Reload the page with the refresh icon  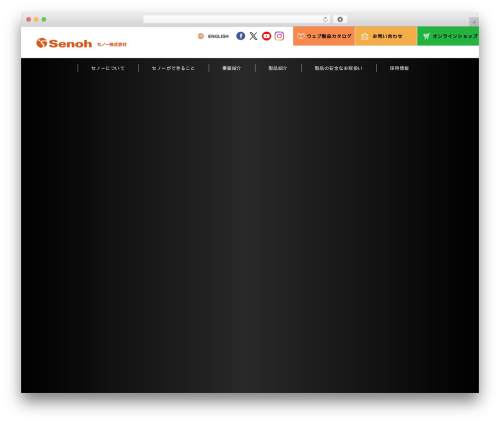[325, 19]
